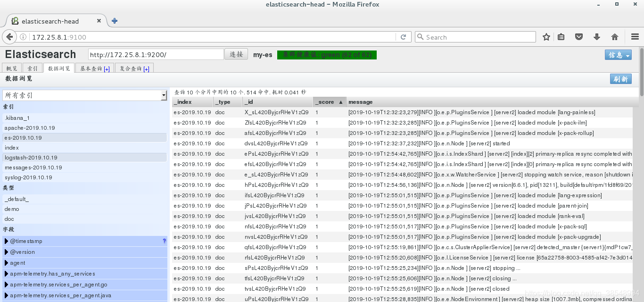
Task: Open the 基本查询 tab
Action: [95, 68]
